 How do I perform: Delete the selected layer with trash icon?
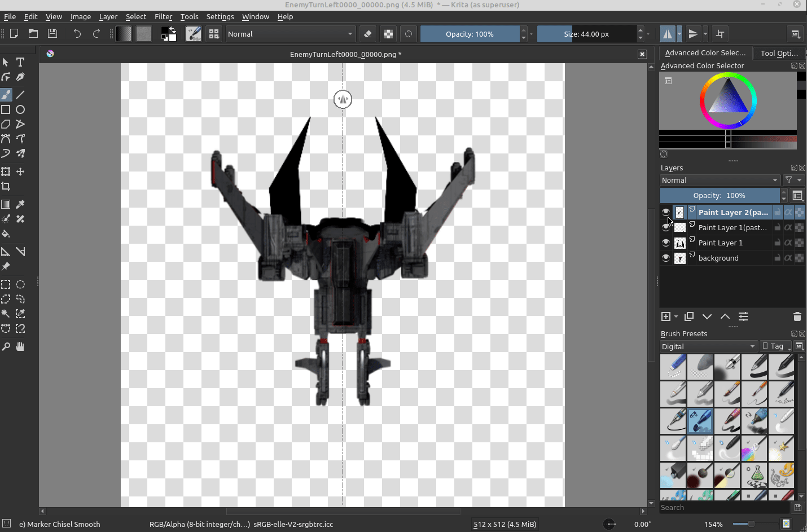[797, 316]
